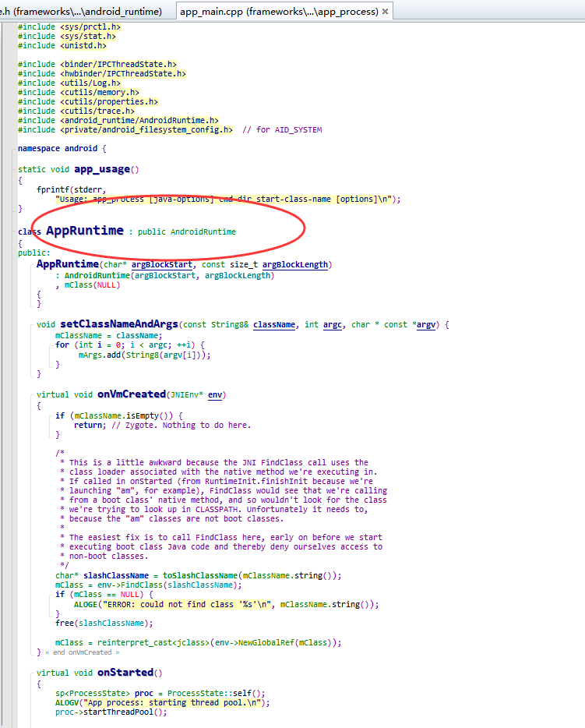This screenshot has width=585, height=728.
Task: Click the 'The easiest fix is to call FindClass' comment
Action: [x=221, y=537]
